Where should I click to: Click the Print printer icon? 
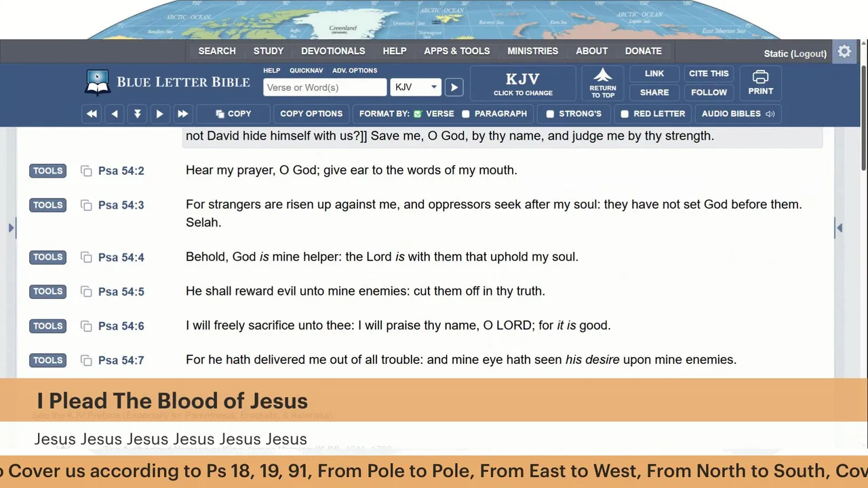[760, 83]
